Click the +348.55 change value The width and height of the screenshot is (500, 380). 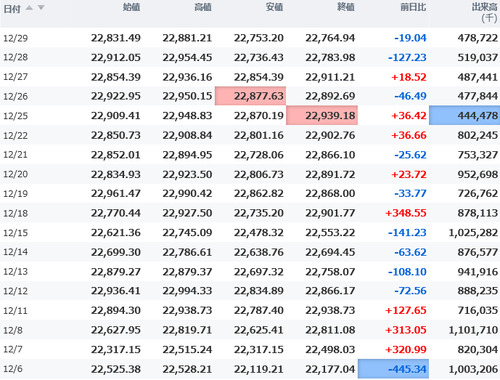406,213
